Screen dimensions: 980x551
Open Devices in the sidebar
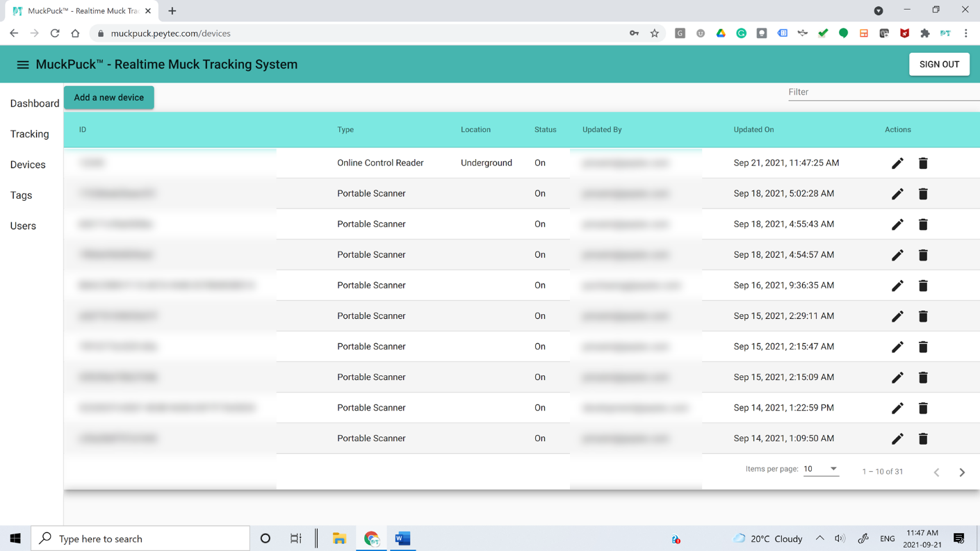click(28, 165)
